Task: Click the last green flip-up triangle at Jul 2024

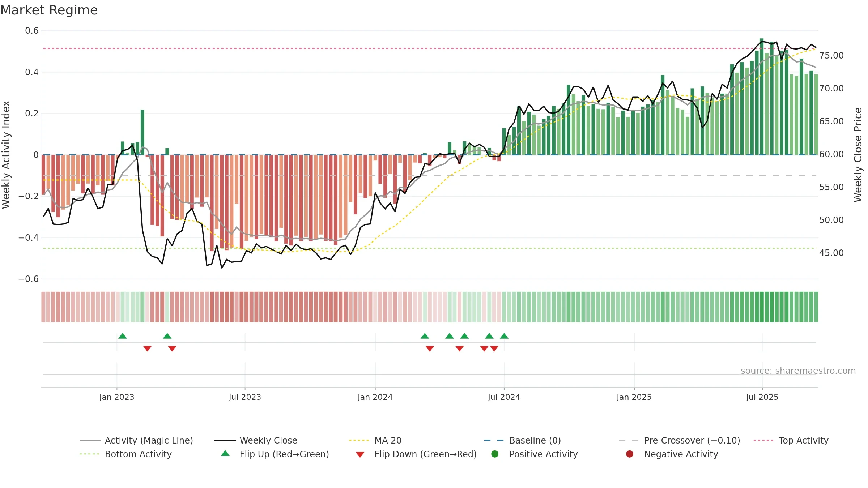Action: [504, 336]
